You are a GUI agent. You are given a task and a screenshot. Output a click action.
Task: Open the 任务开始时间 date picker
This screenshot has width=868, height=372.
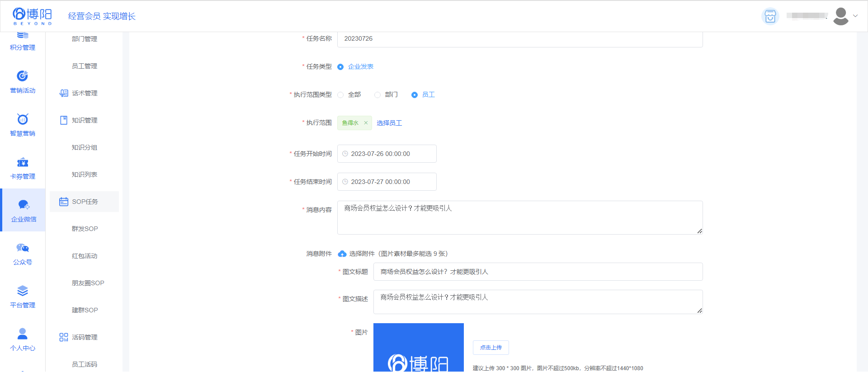point(387,154)
